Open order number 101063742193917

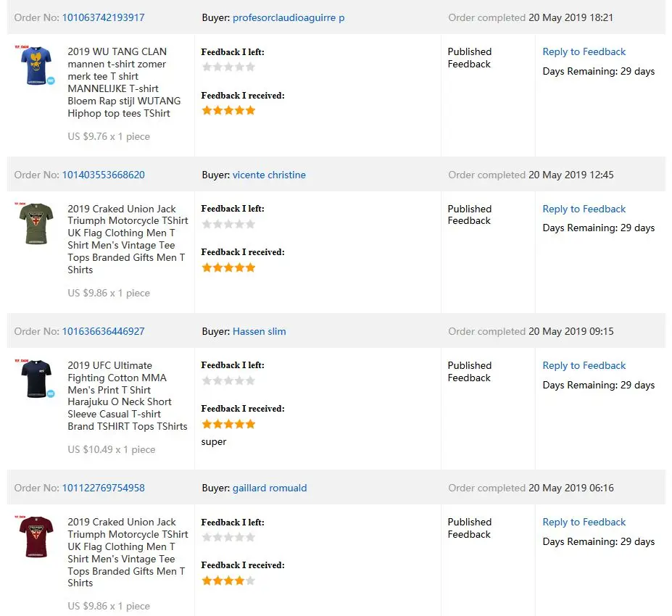coord(103,17)
